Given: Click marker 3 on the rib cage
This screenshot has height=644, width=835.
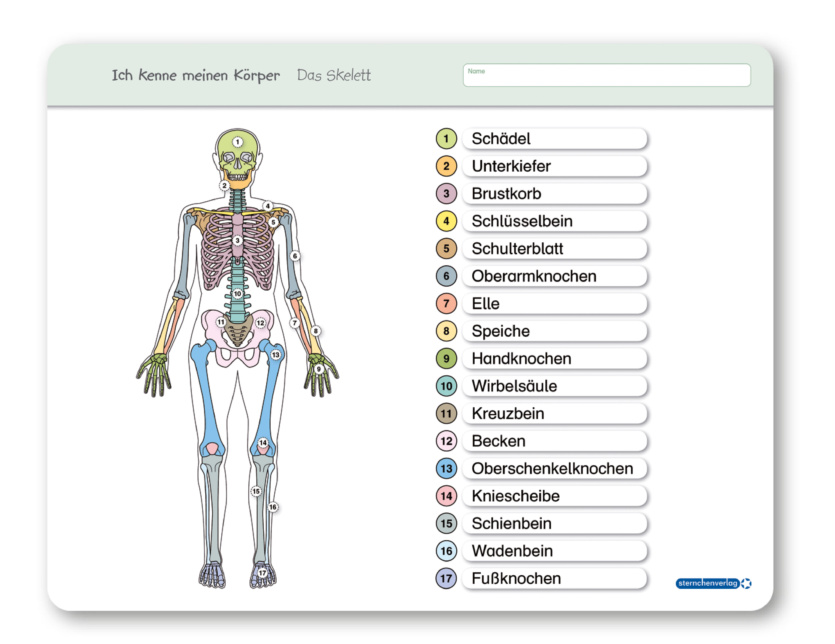Looking at the screenshot, I should click(238, 240).
